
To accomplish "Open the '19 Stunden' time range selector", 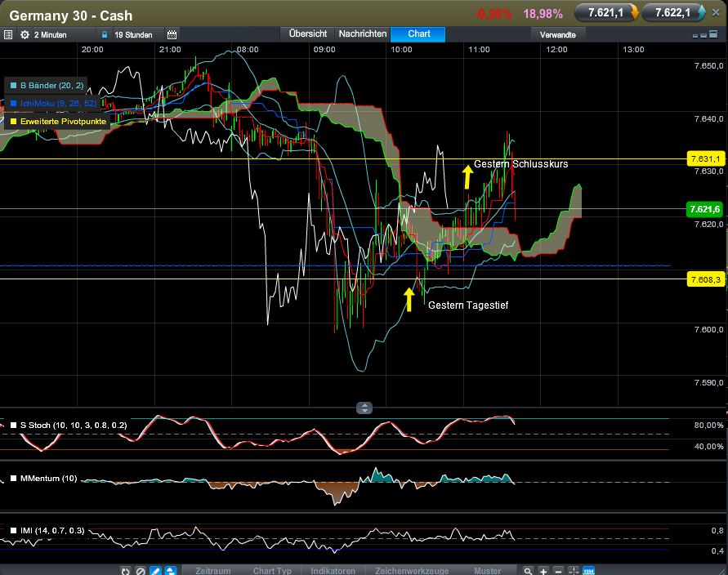I will click(x=133, y=35).
